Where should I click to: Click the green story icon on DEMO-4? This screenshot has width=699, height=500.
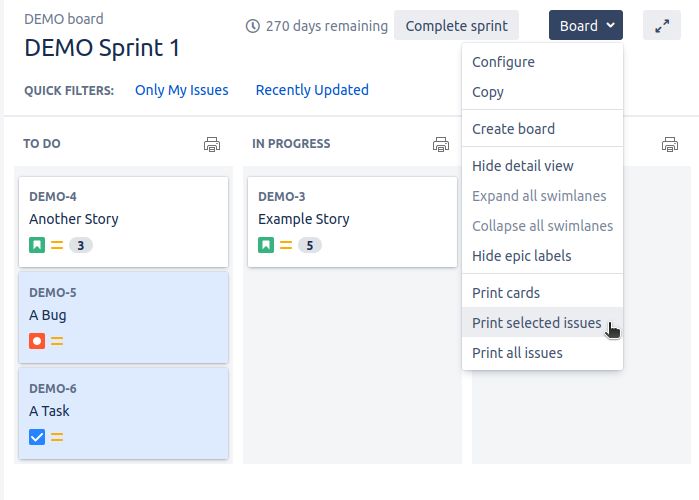[x=37, y=245]
